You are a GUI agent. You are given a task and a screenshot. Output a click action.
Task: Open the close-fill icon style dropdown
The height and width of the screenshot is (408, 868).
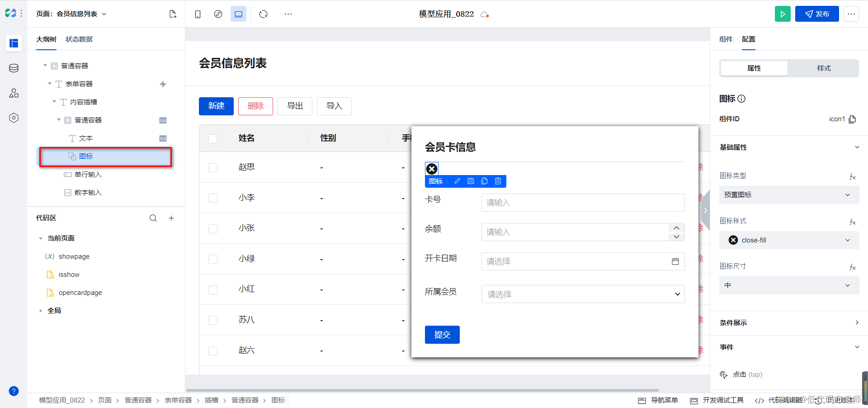(789, 240)
